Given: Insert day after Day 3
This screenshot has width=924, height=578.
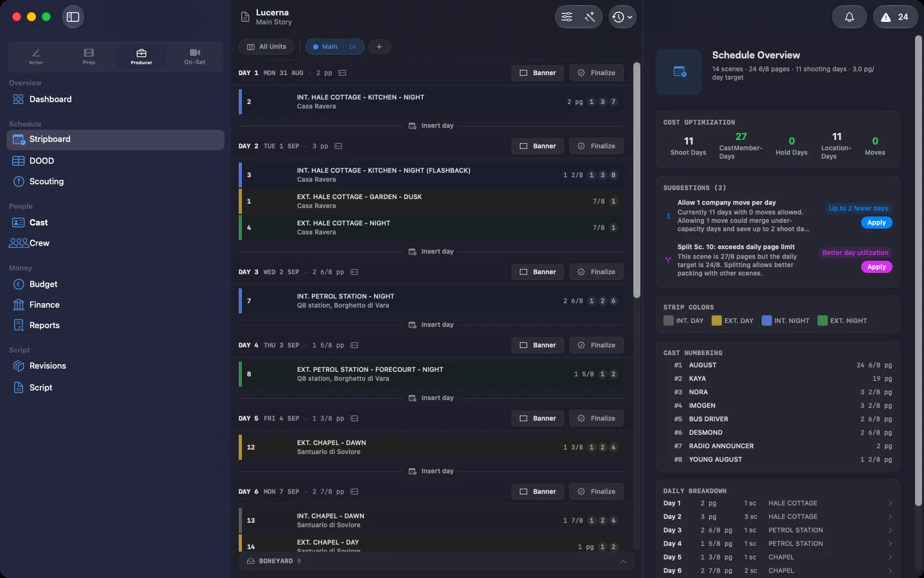Looking at the screenshot, I should point(431,325).
